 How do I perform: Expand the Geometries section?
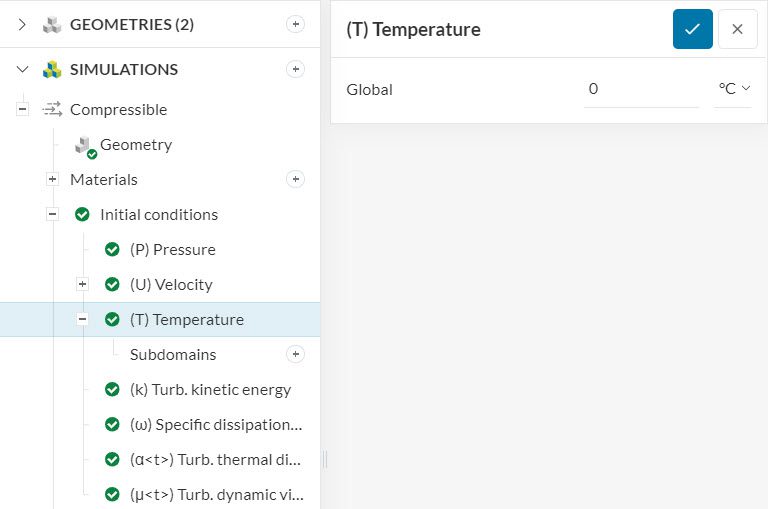pyautogui.click(x=22, y=25)
